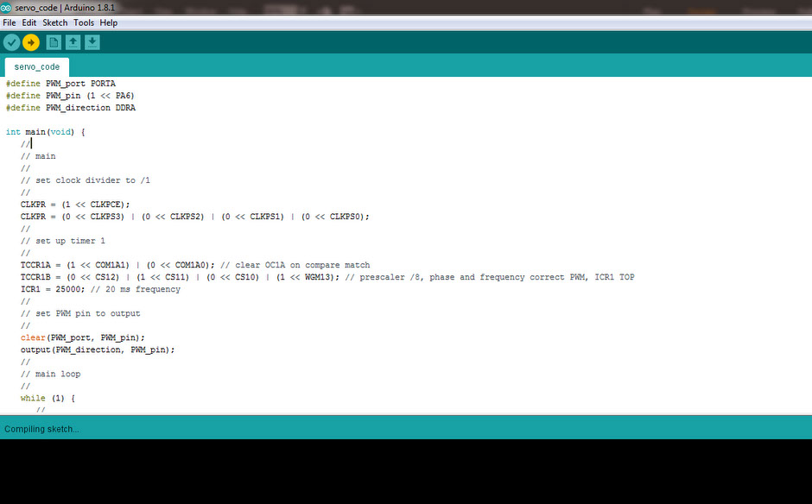Image resolution: width=812 pixels, height=504 pixels.
Task: Click the 'int main(void) {' line
Action: [45, 132]
